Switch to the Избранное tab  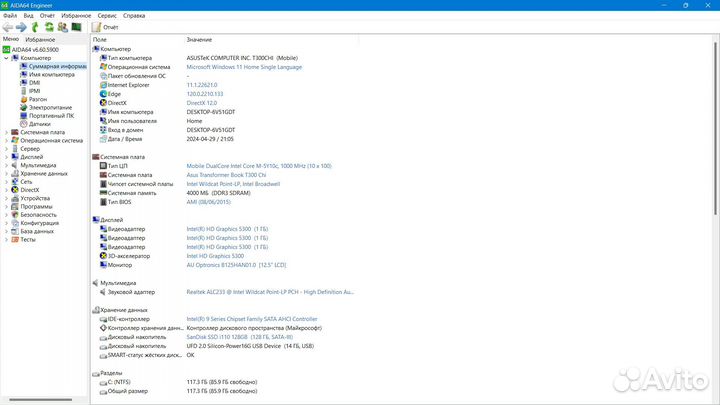coord(40,38)
